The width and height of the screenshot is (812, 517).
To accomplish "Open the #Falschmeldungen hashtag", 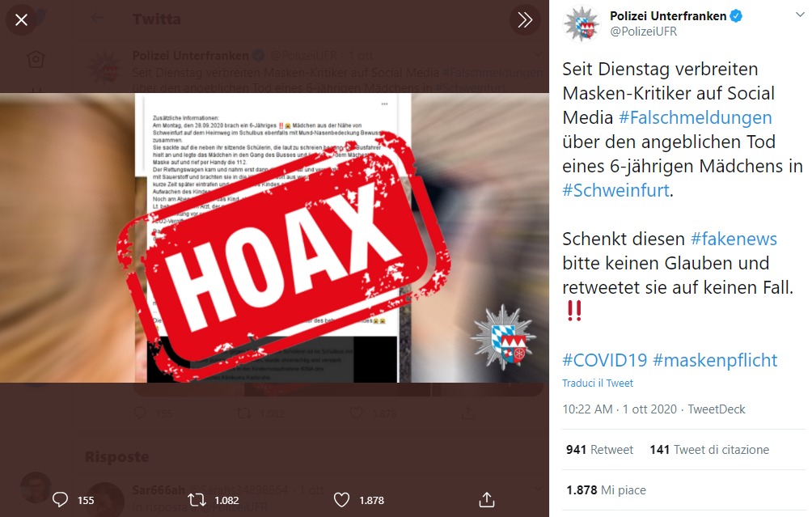I will point(696,117).
